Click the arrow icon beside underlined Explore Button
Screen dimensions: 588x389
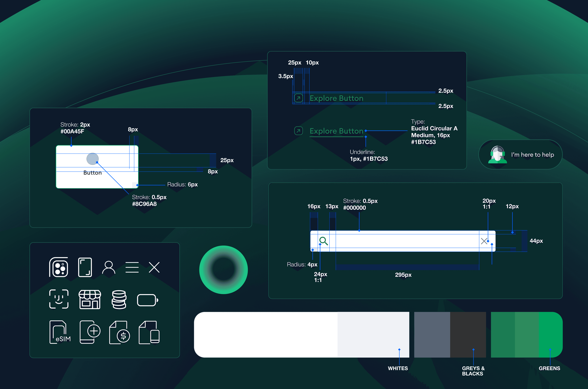click(x=299, y=131)
